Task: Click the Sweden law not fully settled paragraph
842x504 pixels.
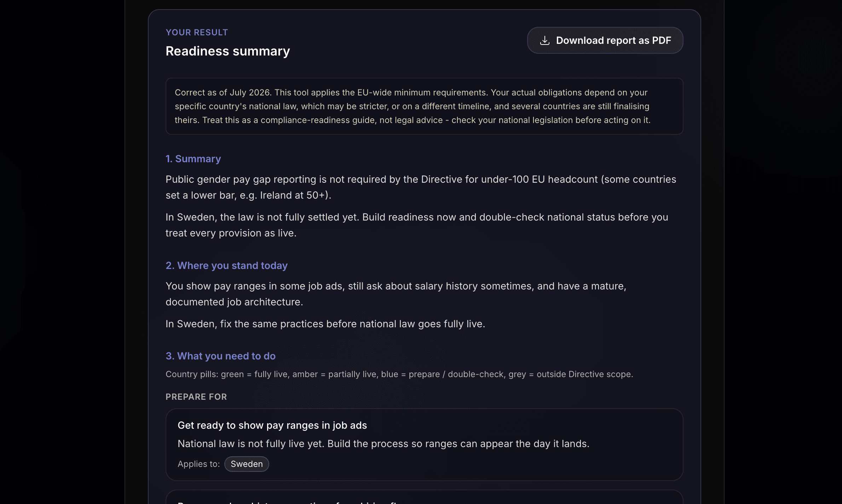Action: (x=417, y=225)
